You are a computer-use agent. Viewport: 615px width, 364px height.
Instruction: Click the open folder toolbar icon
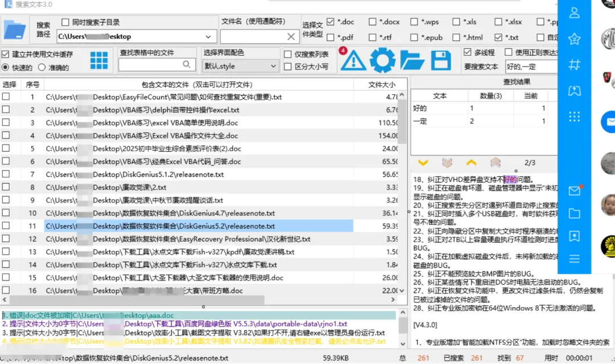point(412,60)
